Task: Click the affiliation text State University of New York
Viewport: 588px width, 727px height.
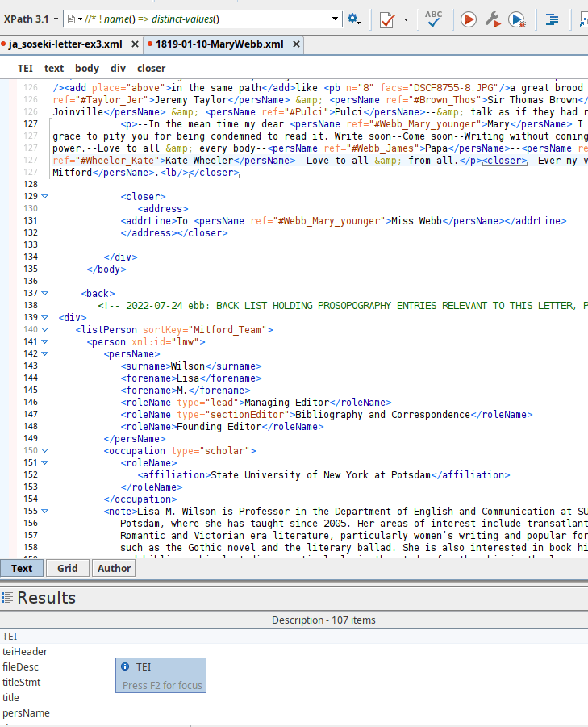Action: click(x=321, y=474)
